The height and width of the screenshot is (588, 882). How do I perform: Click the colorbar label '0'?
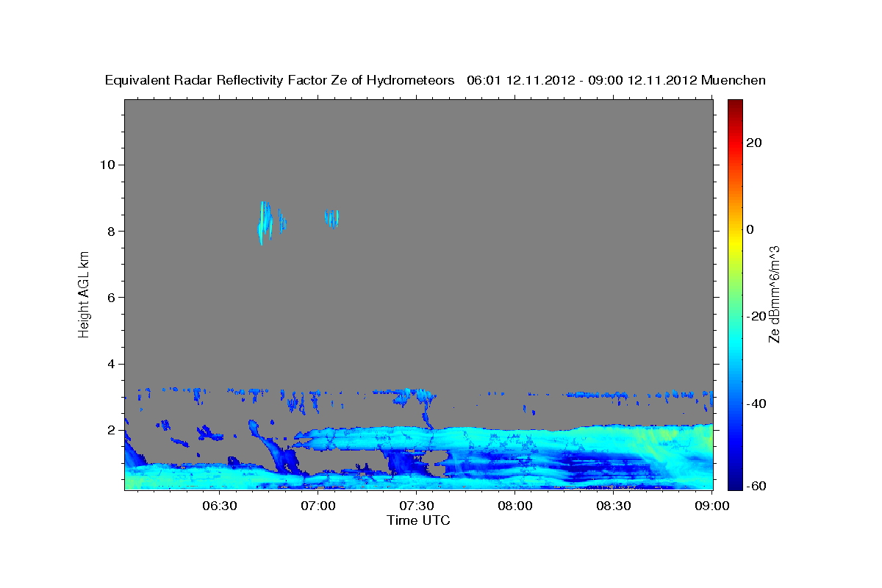pos(750,229)
